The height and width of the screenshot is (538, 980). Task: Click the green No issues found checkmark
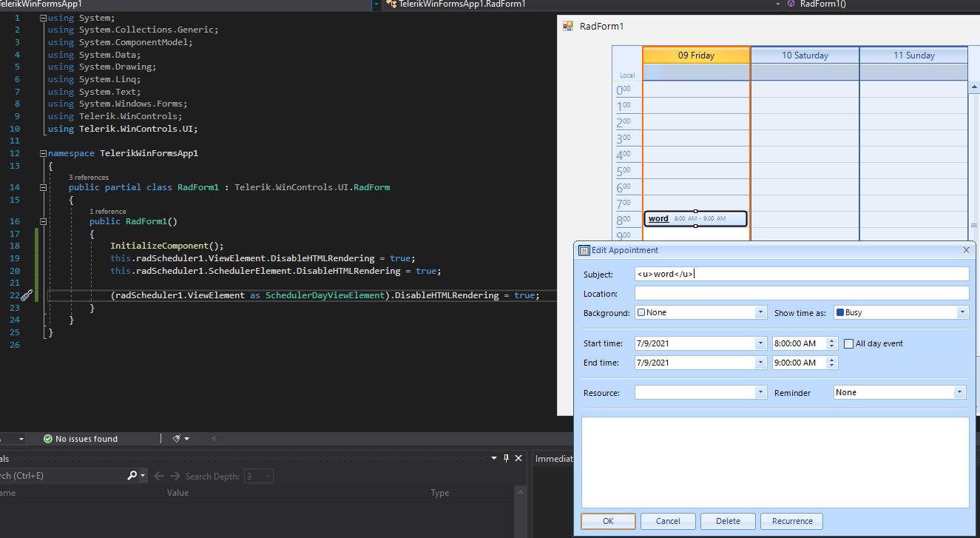pos(48,439)
